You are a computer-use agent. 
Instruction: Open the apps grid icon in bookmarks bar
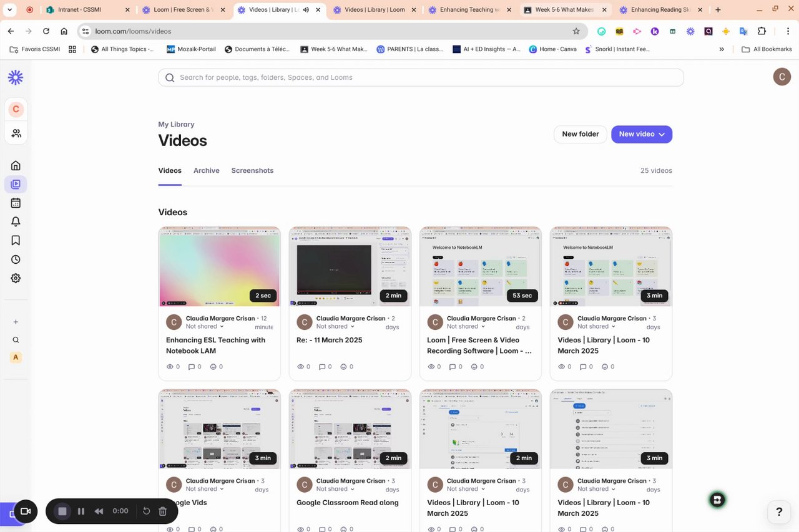pyautogui.click(x=72, y=49)
